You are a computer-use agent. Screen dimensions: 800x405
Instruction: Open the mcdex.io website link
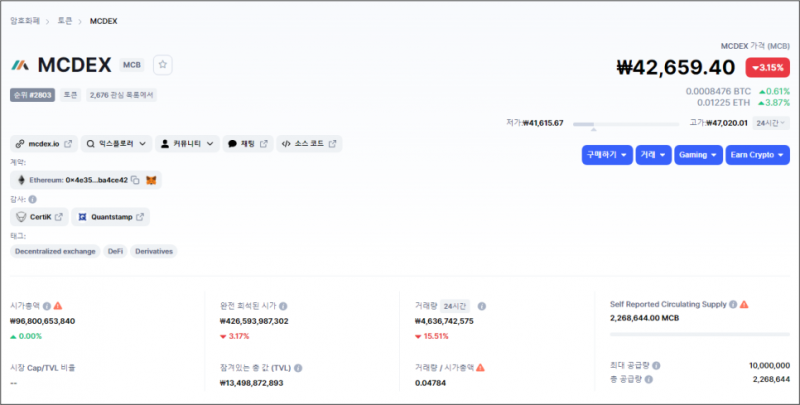(x=43, y=144)
